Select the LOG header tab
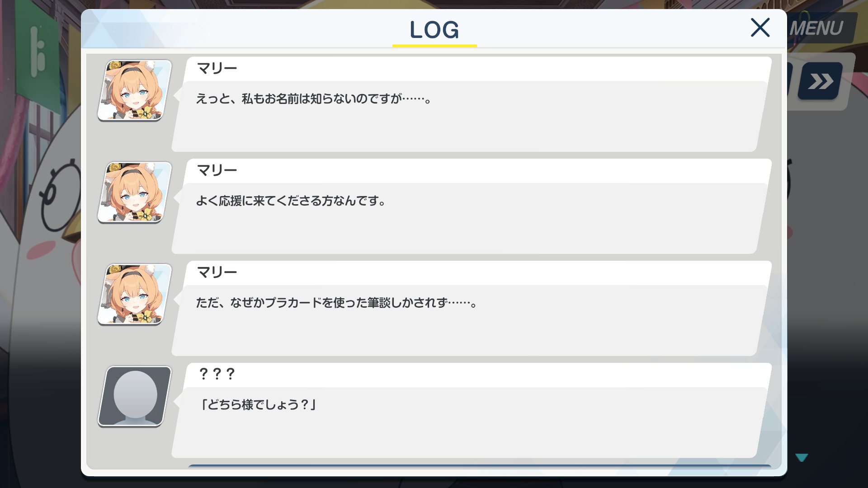This screenshot has width=868, height=488. [434, 30]
